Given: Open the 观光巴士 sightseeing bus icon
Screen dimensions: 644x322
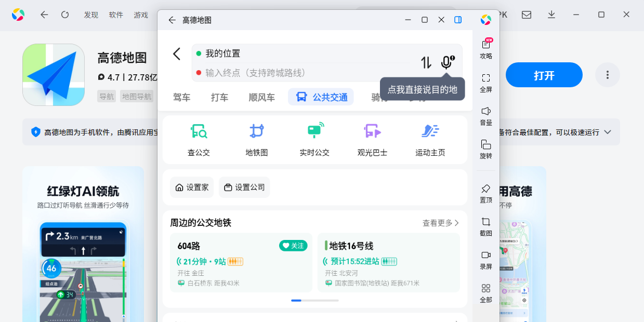Looking at the screenshot, I should [x=372, y=131].
